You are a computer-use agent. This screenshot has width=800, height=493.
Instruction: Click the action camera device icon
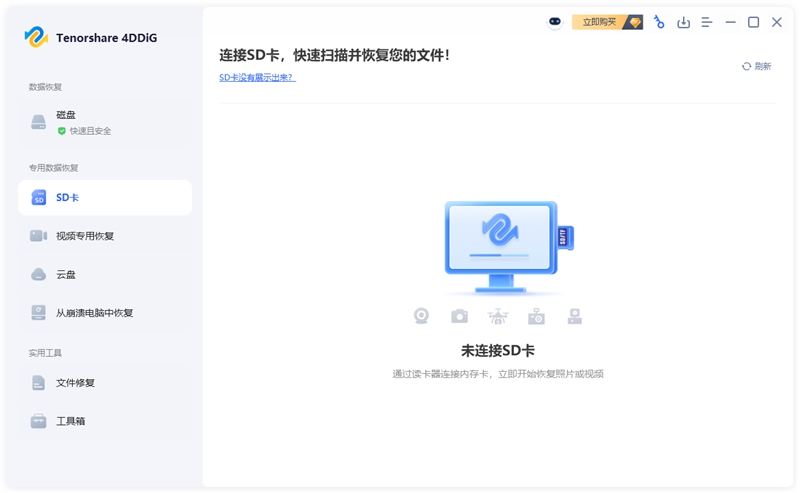coord(536,316)
